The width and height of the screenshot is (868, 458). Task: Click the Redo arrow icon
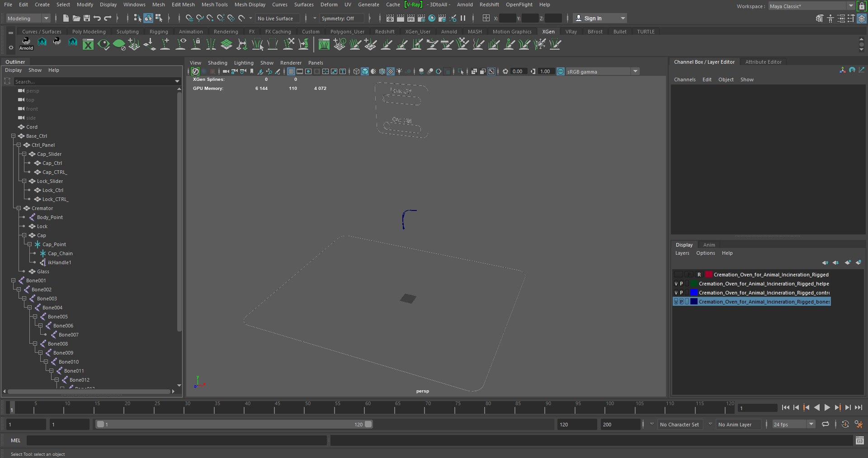[x=108, y=18]
